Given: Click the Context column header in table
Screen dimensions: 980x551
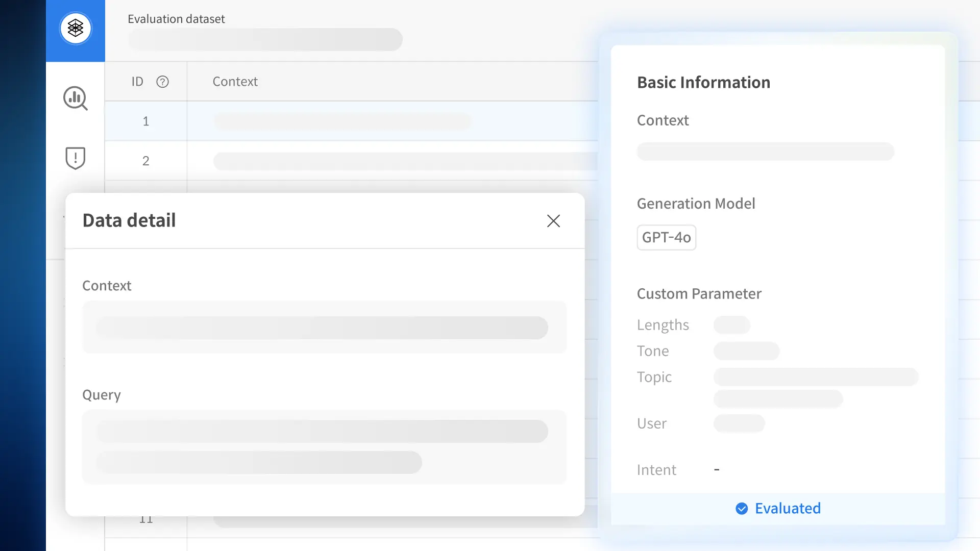Looking at the screenshot, I should [x=235, y=82].
